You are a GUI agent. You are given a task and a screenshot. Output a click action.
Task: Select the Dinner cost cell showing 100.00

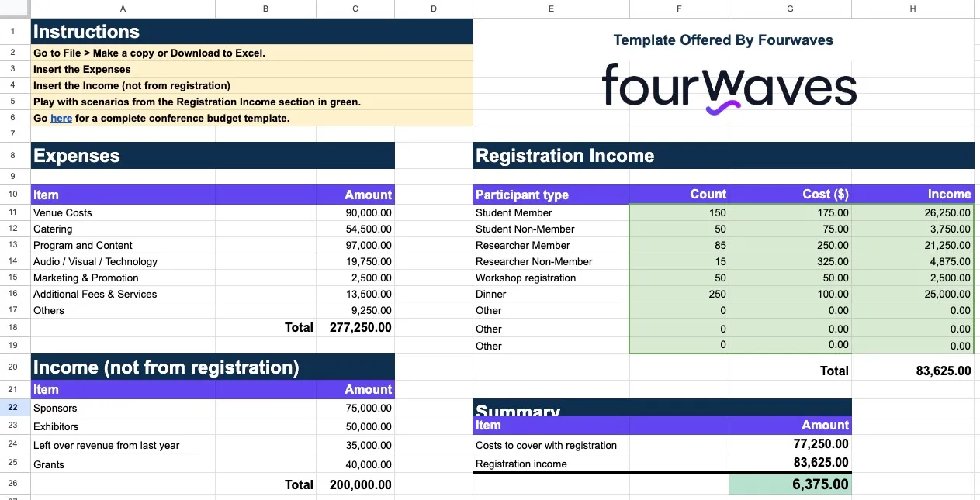point(790,294)
